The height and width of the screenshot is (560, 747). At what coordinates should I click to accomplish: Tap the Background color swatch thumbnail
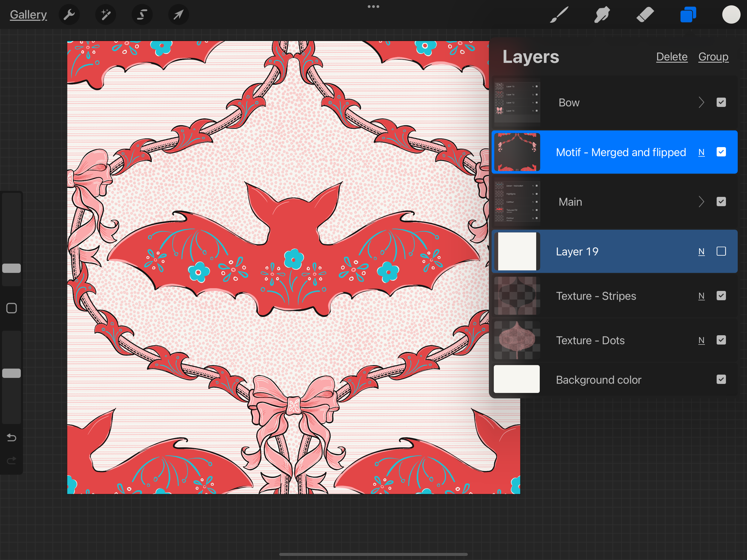(x=517, y=379)
